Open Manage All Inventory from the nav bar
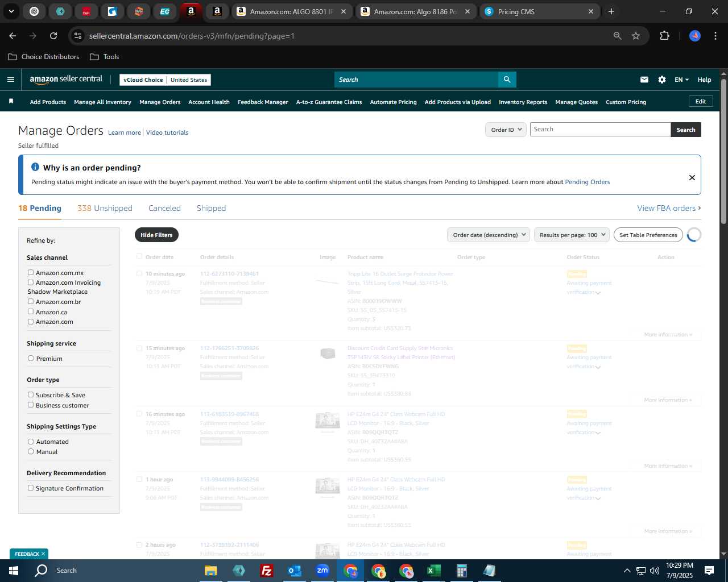Image resolution: width=728 pixels, height=582 pixels. point(102,102)
